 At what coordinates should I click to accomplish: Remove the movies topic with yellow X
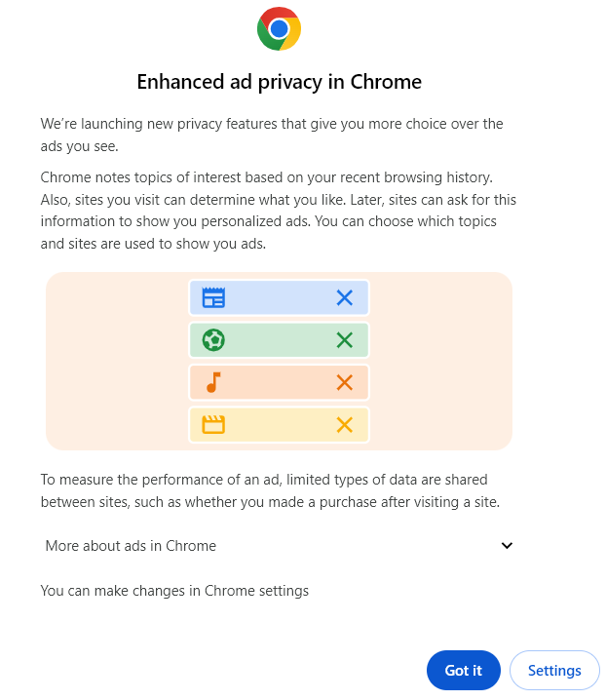344,424
